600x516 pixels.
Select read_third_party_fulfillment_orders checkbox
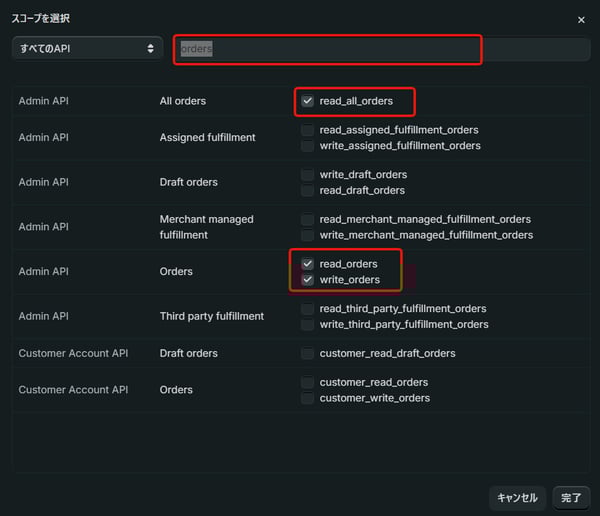click(308, 309)
